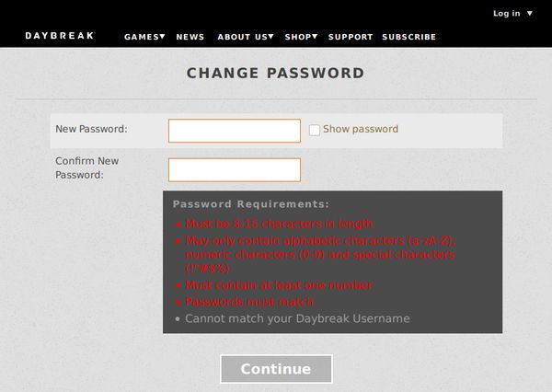Expand the About Us menu
This screenshot has height=392, width=552.
point(246,37)
